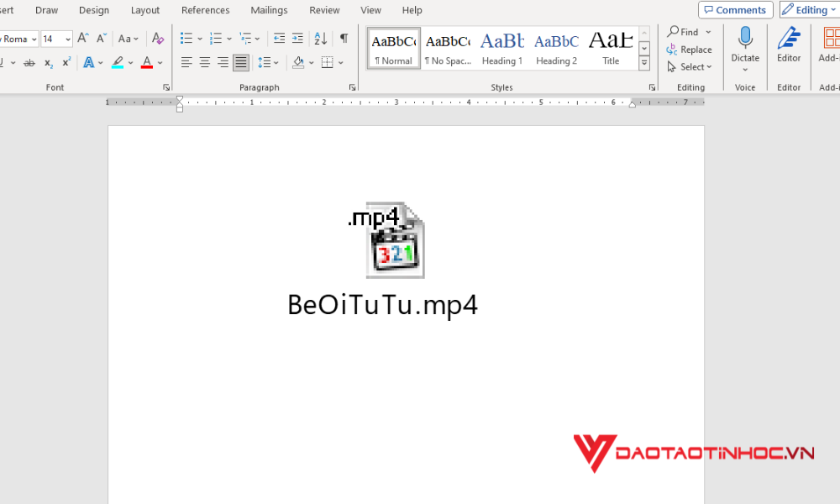Apply No Spacing style

click(x=448, y=48)
